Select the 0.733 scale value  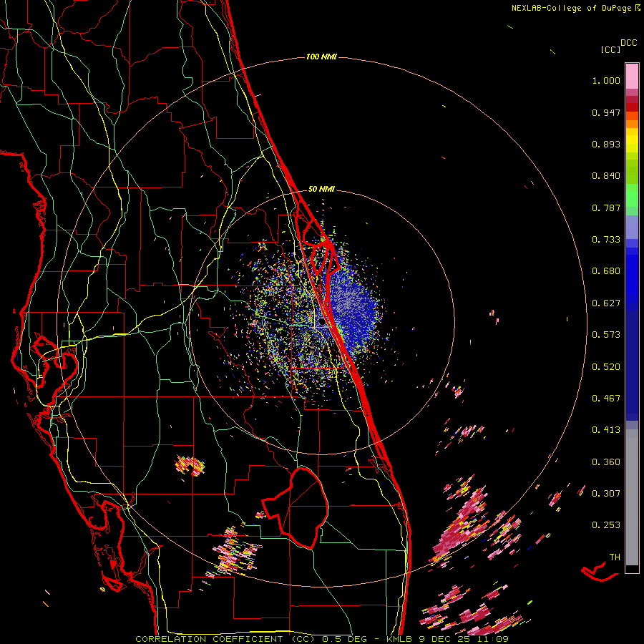click(x=606, y=240)
